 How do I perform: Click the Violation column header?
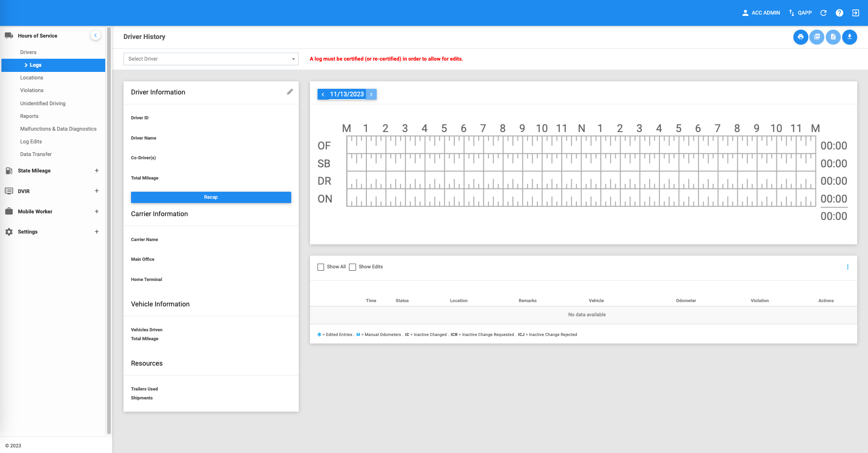pyautogui.click(x=759, y=301)
